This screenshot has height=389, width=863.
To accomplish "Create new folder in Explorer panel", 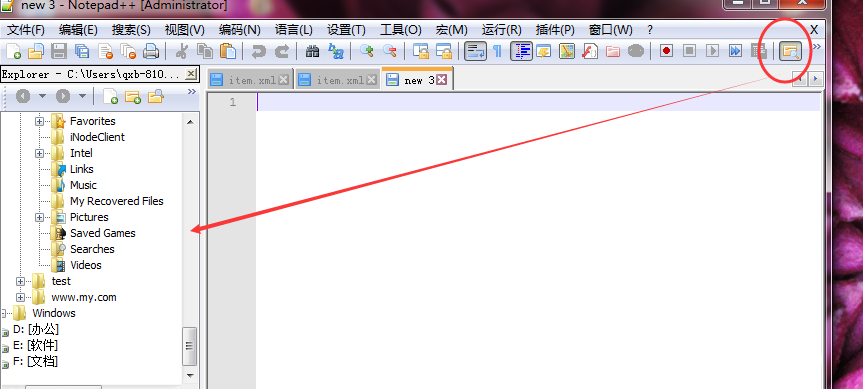I will [133, 96].
